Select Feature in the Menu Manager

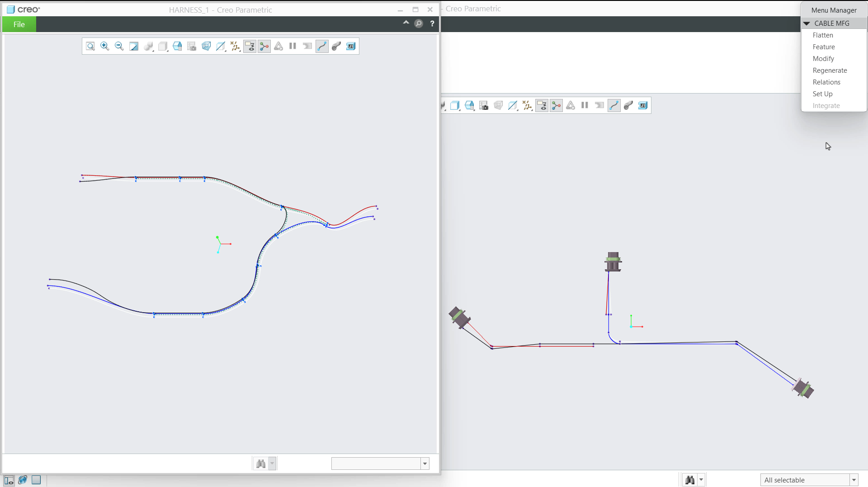824,47
